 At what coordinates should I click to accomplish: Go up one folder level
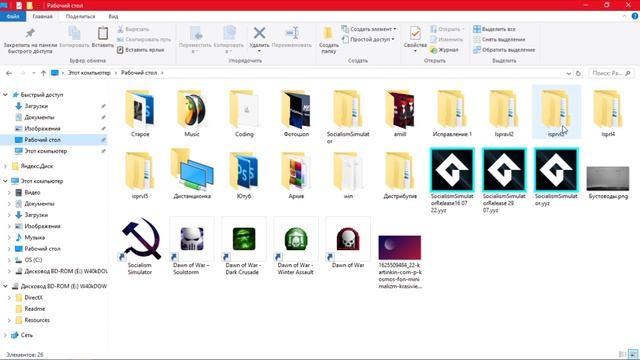pos(43,73)
